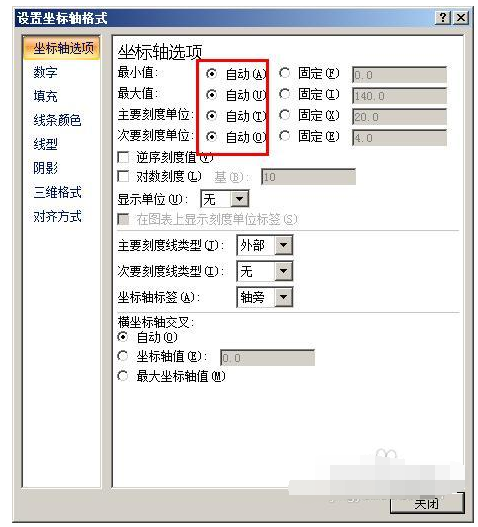Go to the 三维格式 section
Viewport: 478px width, 527px height.
tap(57, 192)
